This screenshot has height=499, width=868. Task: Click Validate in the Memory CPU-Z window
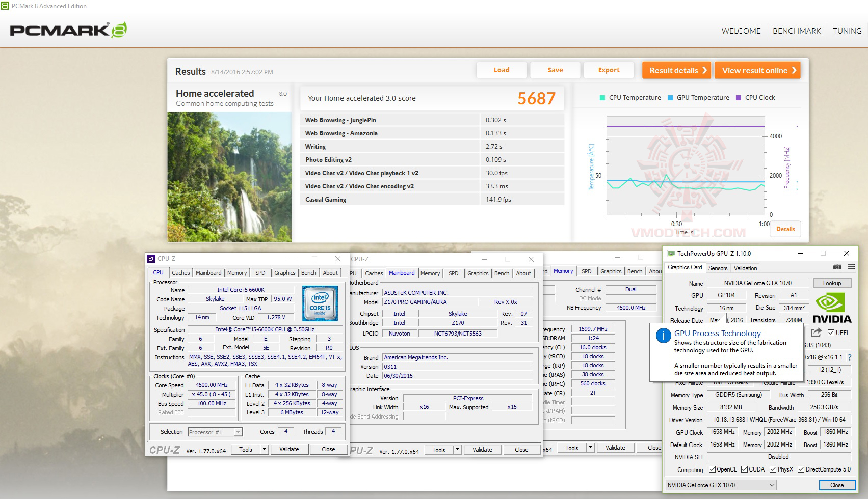[615, 448]
